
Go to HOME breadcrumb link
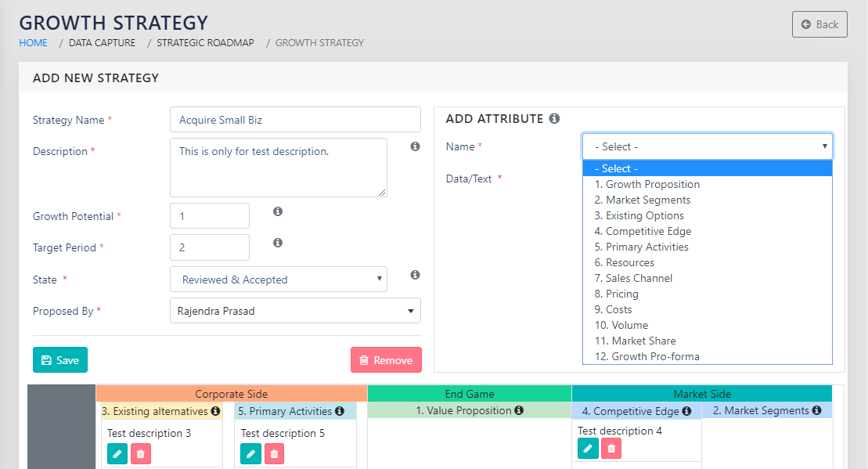click(33, 43)
